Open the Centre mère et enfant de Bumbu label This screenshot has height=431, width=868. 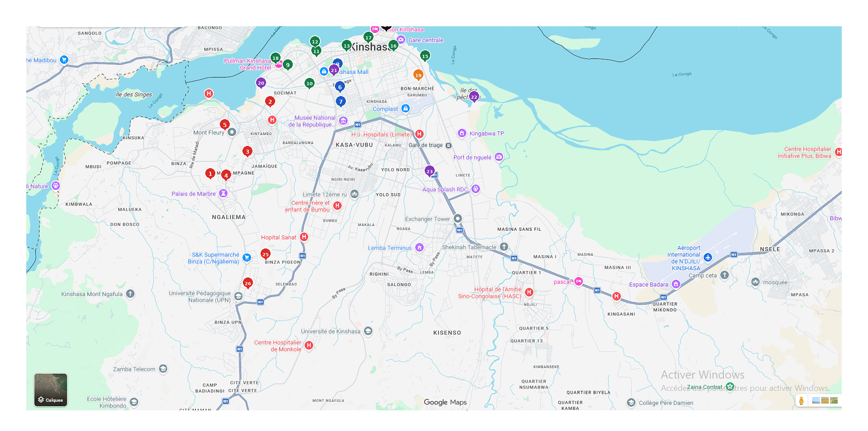(307, 206)
